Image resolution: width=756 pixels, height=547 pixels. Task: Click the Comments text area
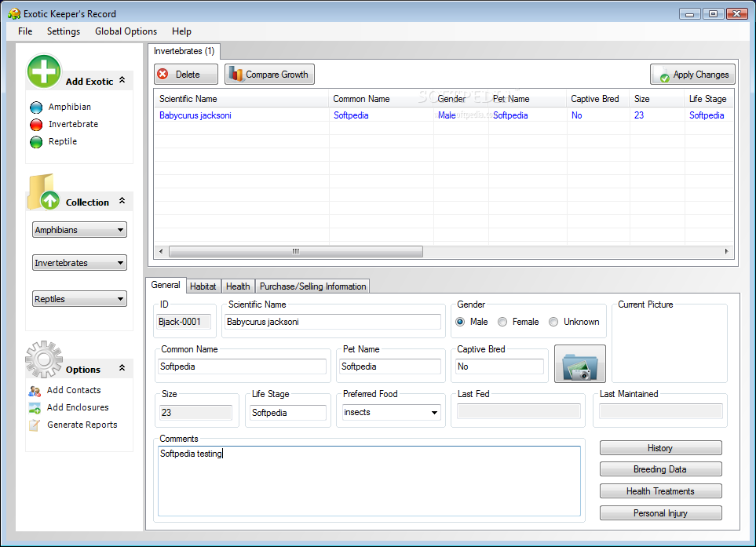[369, 481]
